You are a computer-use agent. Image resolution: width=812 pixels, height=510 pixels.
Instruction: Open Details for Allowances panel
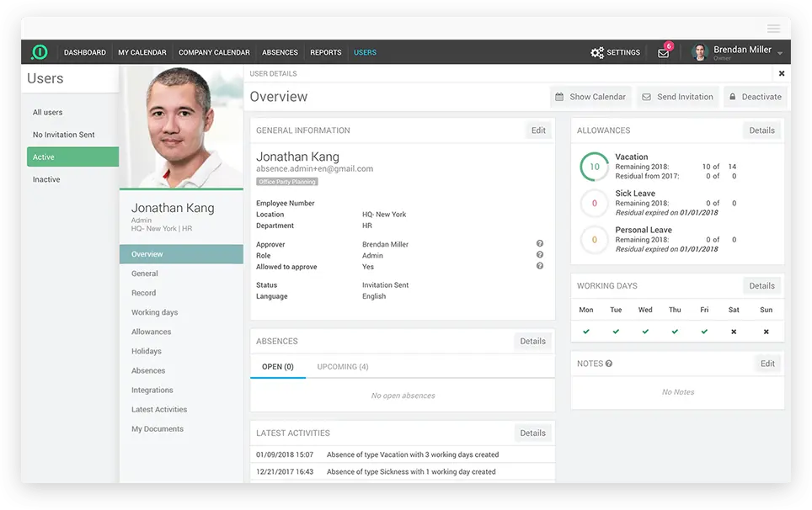pos(761,130)
